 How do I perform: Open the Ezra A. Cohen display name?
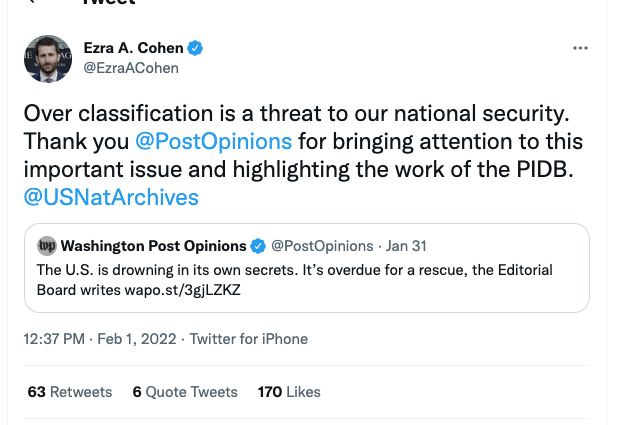[x=133, y=48]
